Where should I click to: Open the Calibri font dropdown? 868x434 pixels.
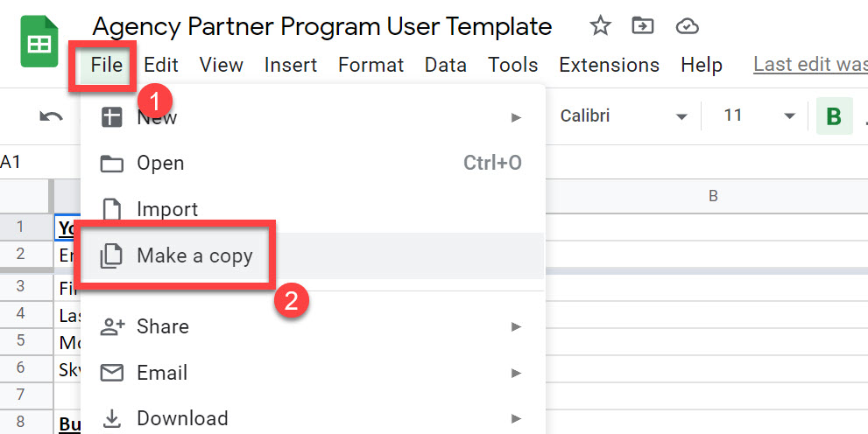[x=624, y=116]
